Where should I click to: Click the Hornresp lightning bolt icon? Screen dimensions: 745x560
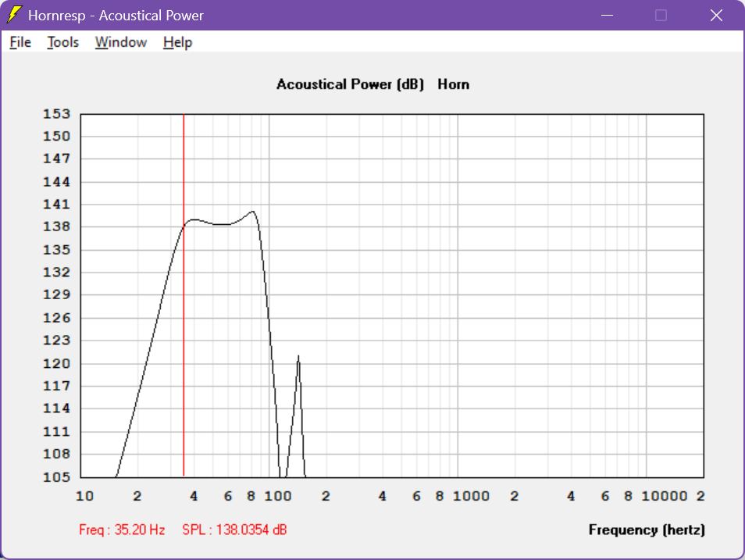(x=14, y=15)
